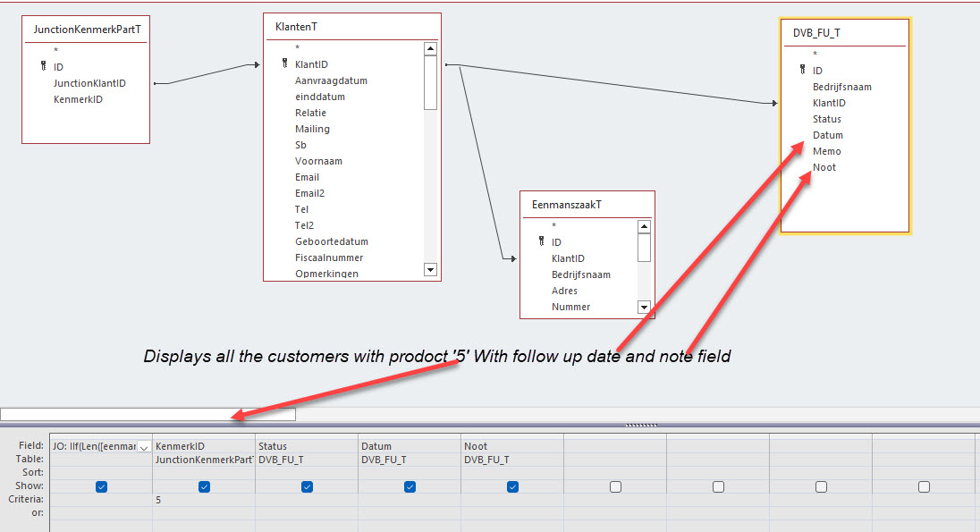This screenshot has width=980, height=532.
Task: Select the Adres field in EenmanszaakT
Action: (564, 290)
